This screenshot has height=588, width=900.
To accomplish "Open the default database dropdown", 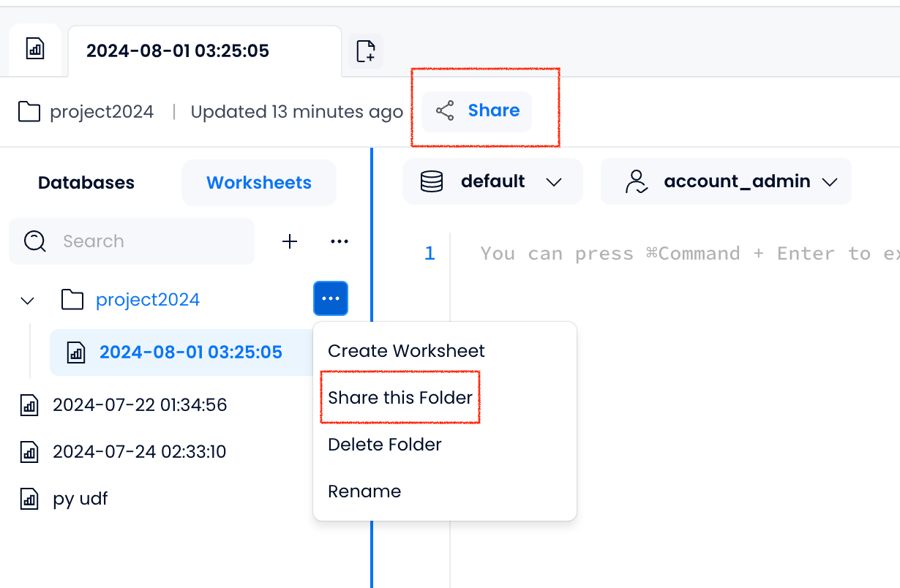I will click(492, 181).
